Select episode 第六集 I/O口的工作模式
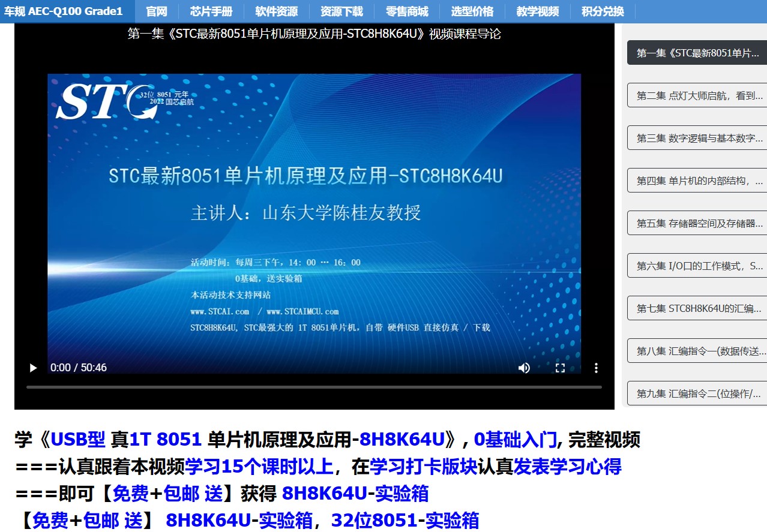767x532 pixels. point(697,266)
